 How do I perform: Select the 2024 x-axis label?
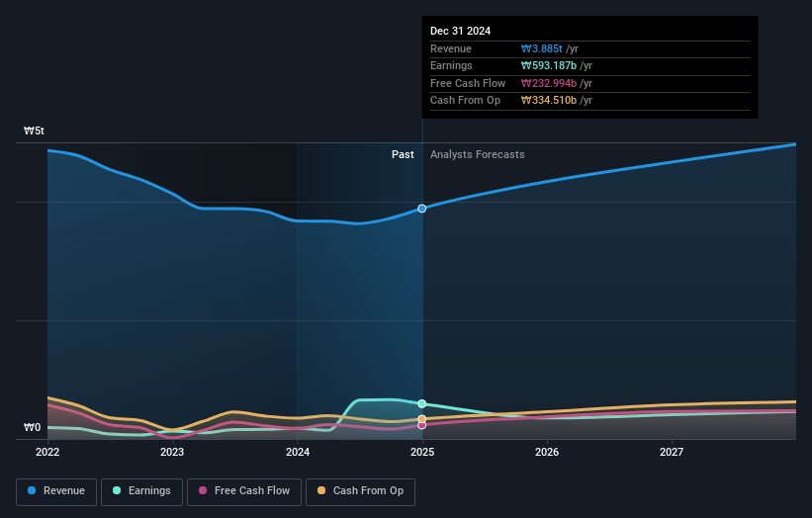[298, 452]
